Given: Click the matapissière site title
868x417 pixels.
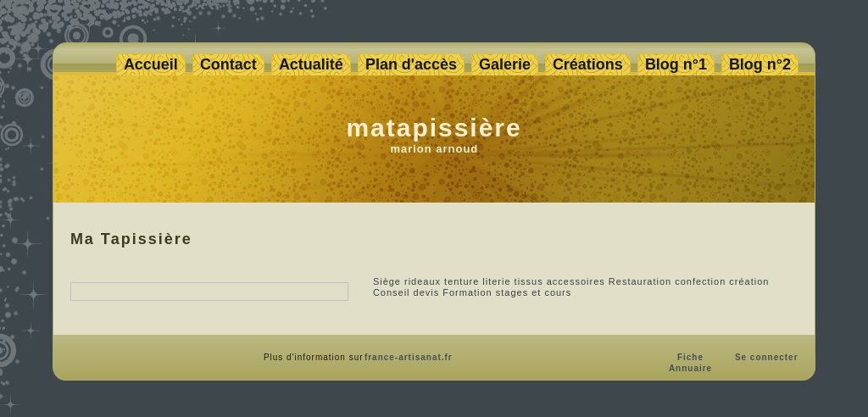Looking at the screenshot, I should coord(433,128).
